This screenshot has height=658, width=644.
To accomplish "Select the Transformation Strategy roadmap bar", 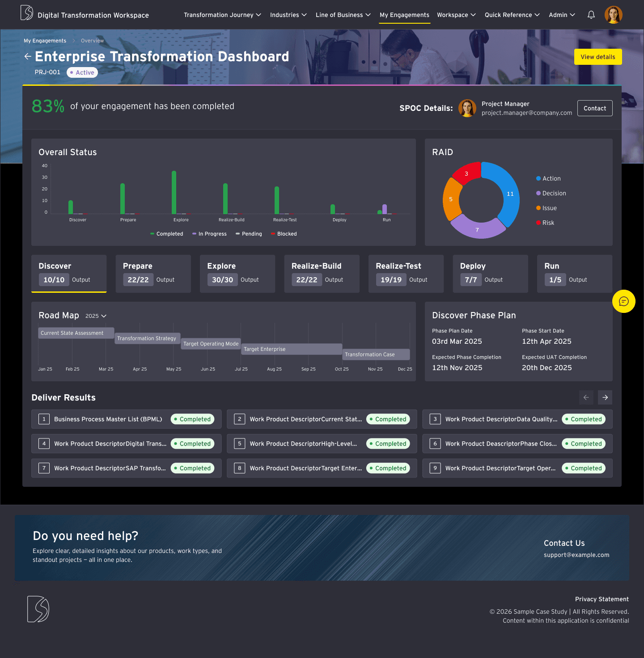I will (148, 338).
